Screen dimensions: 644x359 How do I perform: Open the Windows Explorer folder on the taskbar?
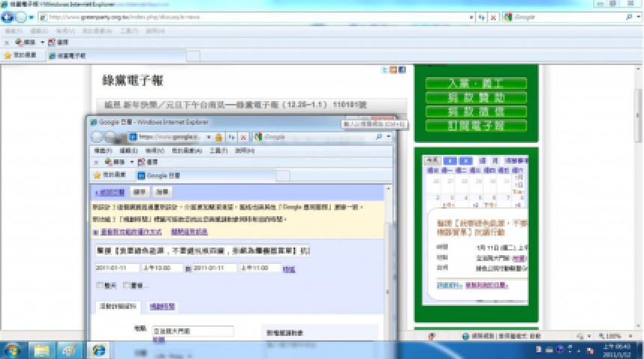coord(41,350)
